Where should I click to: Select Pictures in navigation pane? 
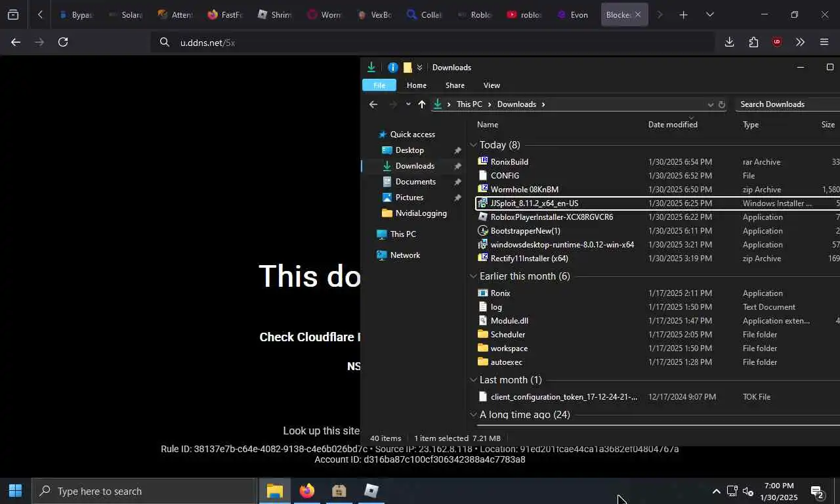click(x=409, y=198)
